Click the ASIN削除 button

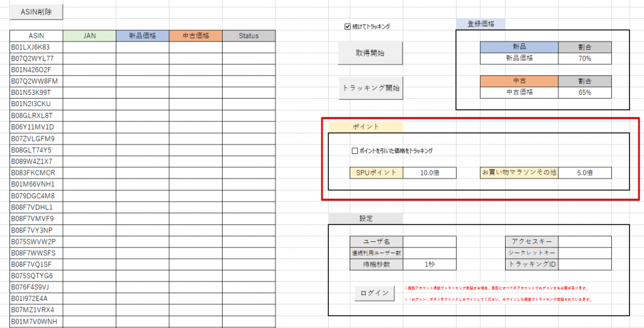click(x=37, y=11)
